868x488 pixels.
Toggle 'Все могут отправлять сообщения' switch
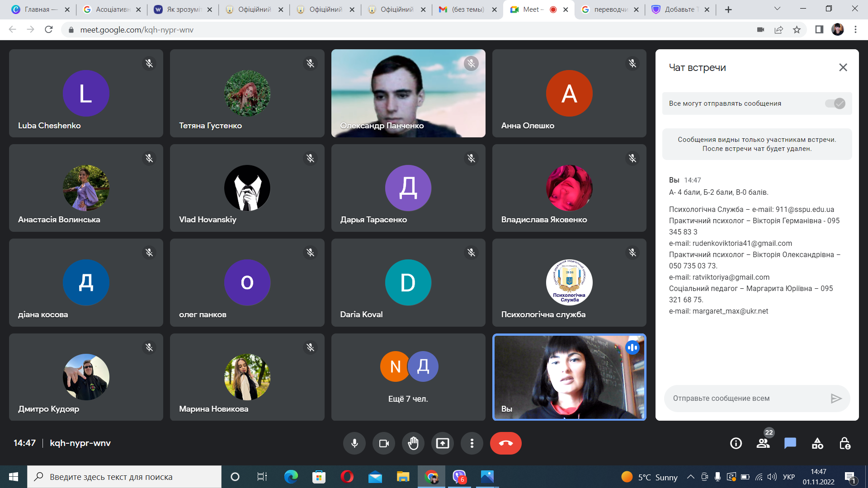tap(835, 103)
